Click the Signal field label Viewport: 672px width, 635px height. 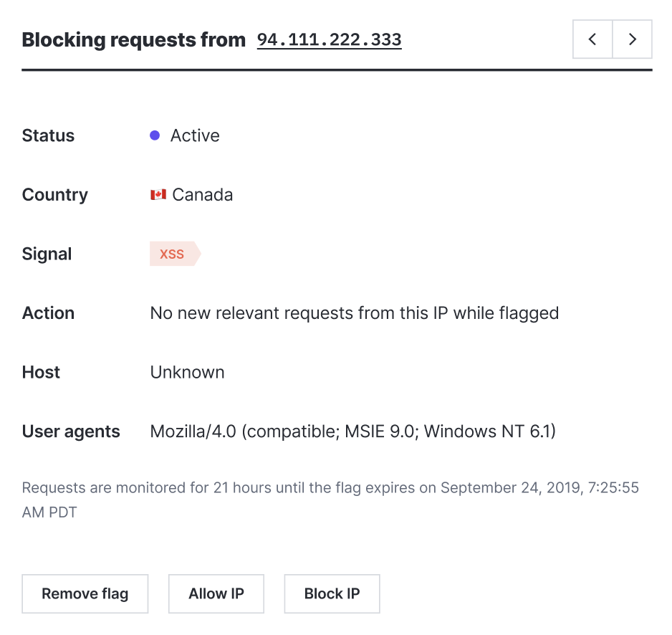pos(47,254)
